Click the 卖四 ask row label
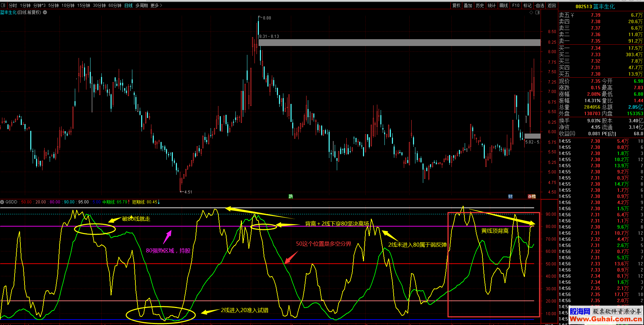This screenshot has width=644, height=325. (564, 21)
